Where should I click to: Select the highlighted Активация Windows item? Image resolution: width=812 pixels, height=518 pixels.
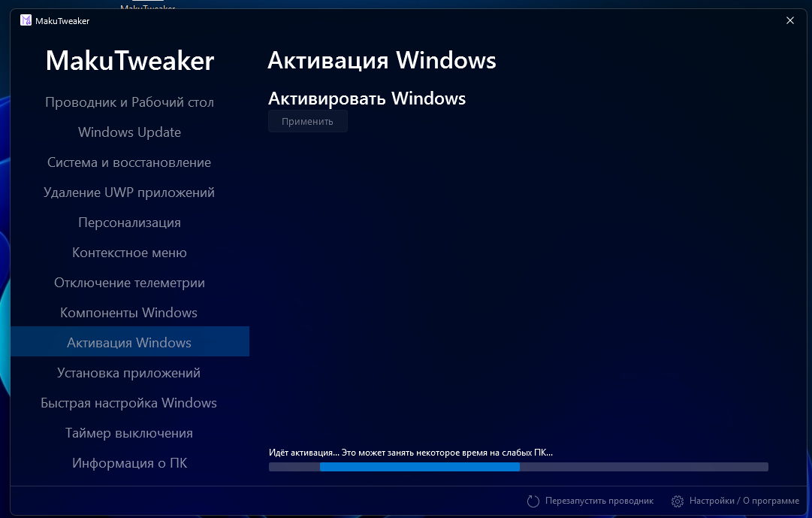tap(129, 342)
